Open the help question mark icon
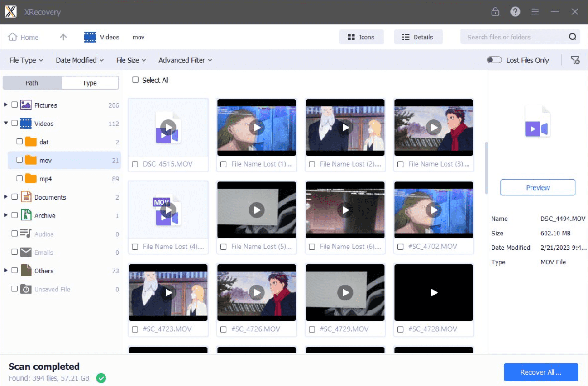 (515, 12)
